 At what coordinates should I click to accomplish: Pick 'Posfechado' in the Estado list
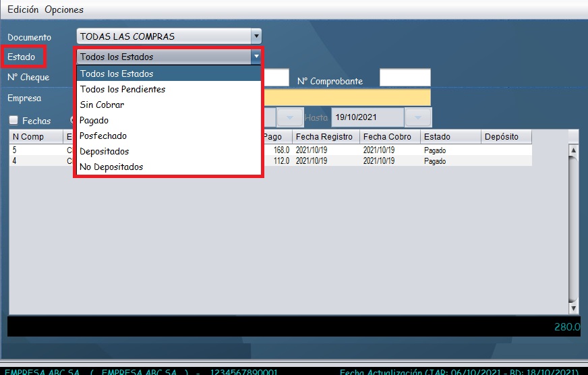tap(103, 136)
